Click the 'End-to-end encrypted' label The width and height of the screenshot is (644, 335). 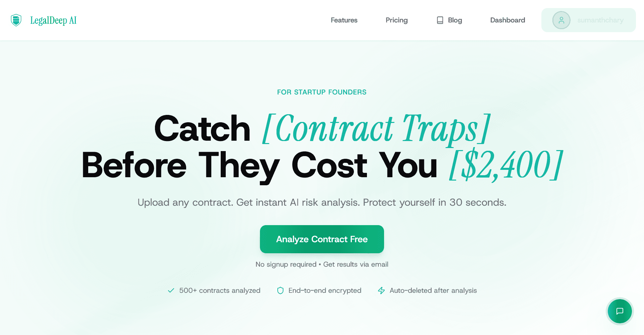point(325,290)
